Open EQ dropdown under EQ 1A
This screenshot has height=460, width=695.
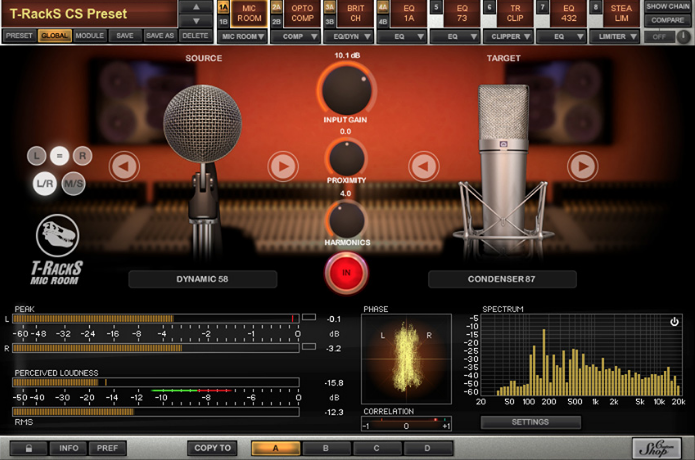click(x=402, y=36)
